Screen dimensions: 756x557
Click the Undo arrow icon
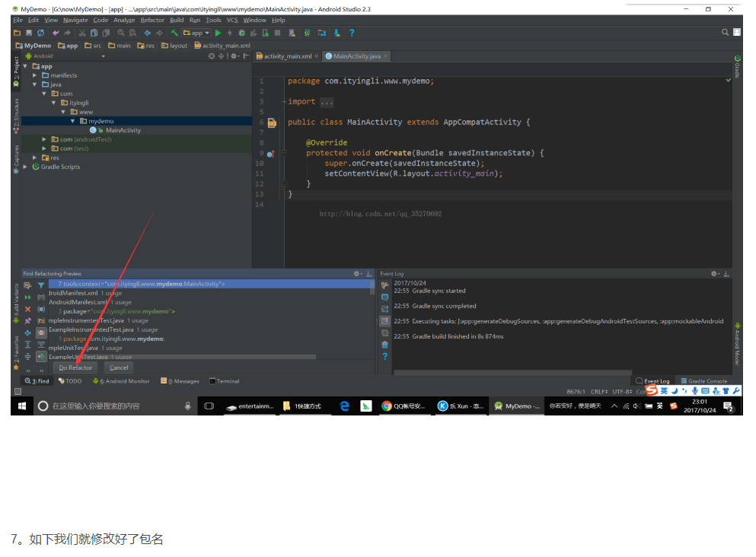[x=56, y=33]
